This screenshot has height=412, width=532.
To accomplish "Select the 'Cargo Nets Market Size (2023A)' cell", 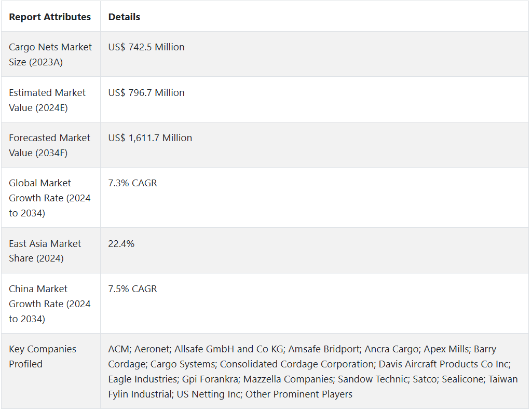I will pos(51,54).
